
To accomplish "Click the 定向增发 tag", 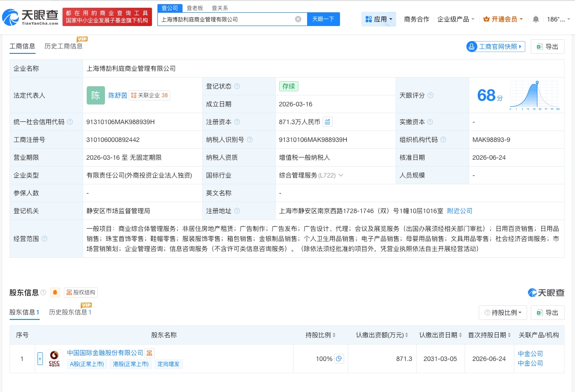I will 169,364.
